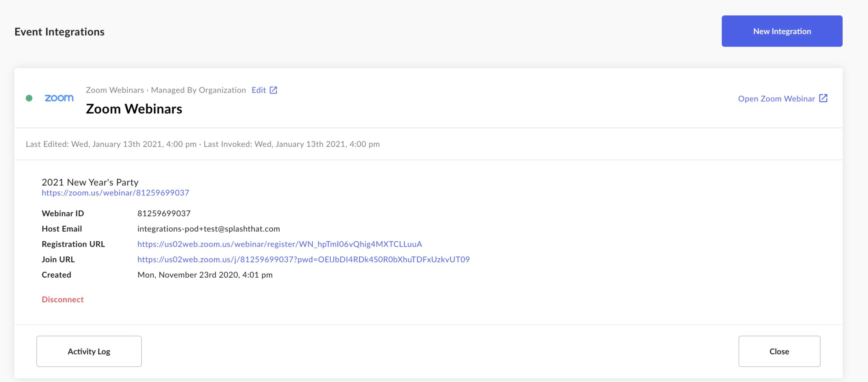The width and height of the screenshot is (868, 382).
Task: Select the host email integrations-pod+test@splashthat.com
Action: (209, 229)
